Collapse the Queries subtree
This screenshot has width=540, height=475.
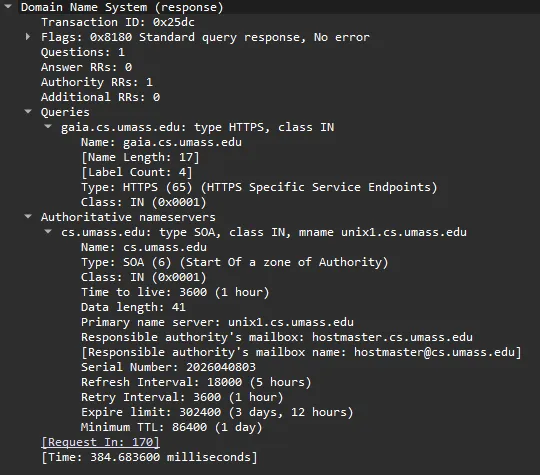(x=28, y=111)
